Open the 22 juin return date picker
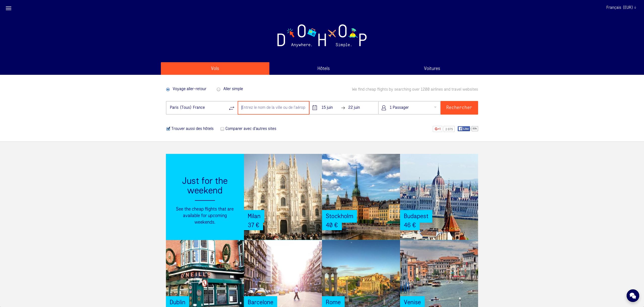The width and height of the screenshot is (644, 307). click(354, 108)
